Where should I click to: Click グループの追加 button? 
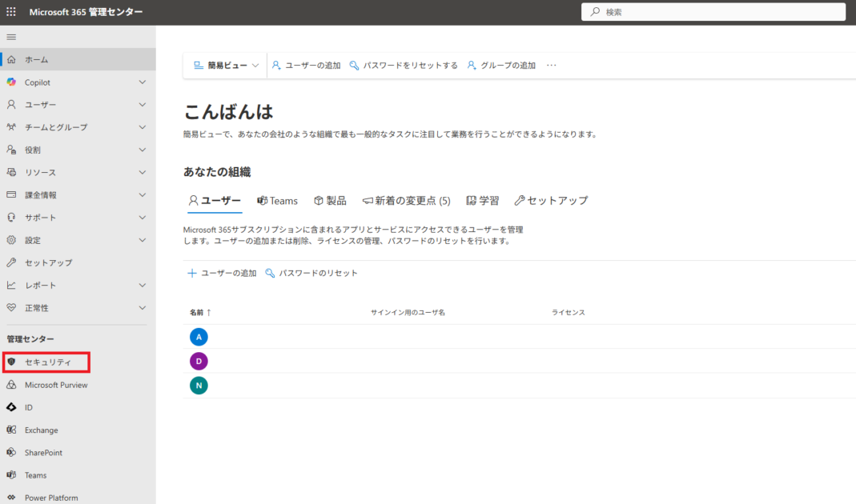(501, 66)
